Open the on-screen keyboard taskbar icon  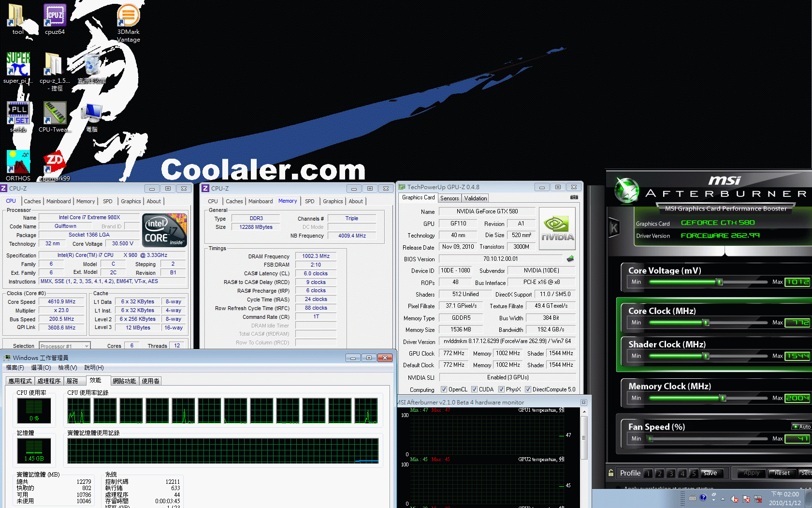coord(693,498)
